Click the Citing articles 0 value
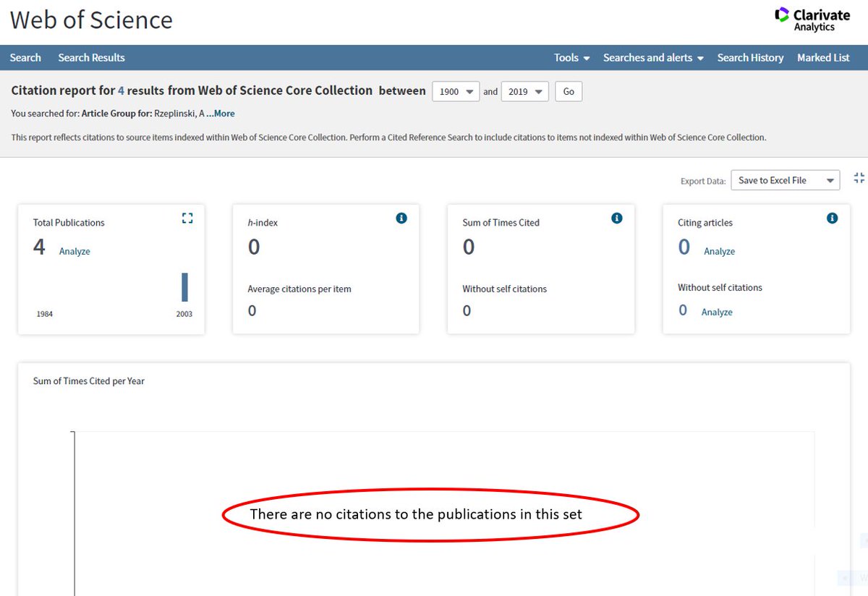 point(684,247)
